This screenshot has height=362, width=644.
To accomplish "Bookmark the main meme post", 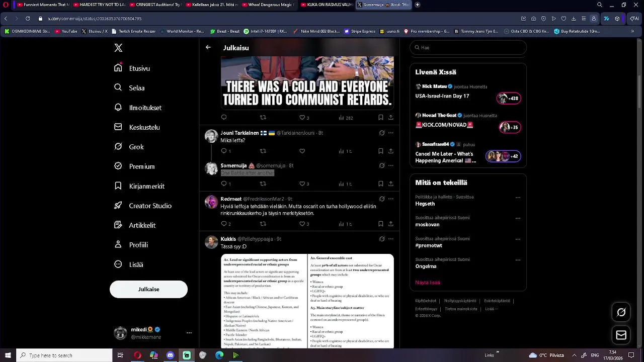I will tap(380, 118).
